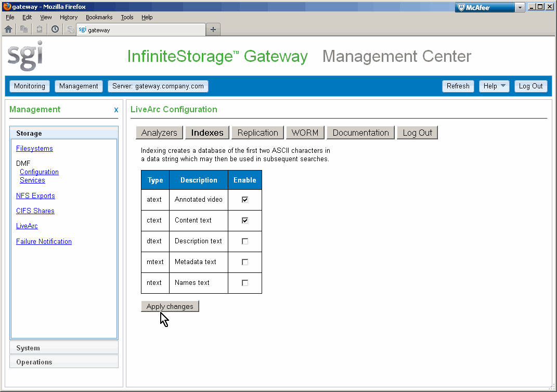Click the LiveArc Configuration heading

click(x=174, y=109)
